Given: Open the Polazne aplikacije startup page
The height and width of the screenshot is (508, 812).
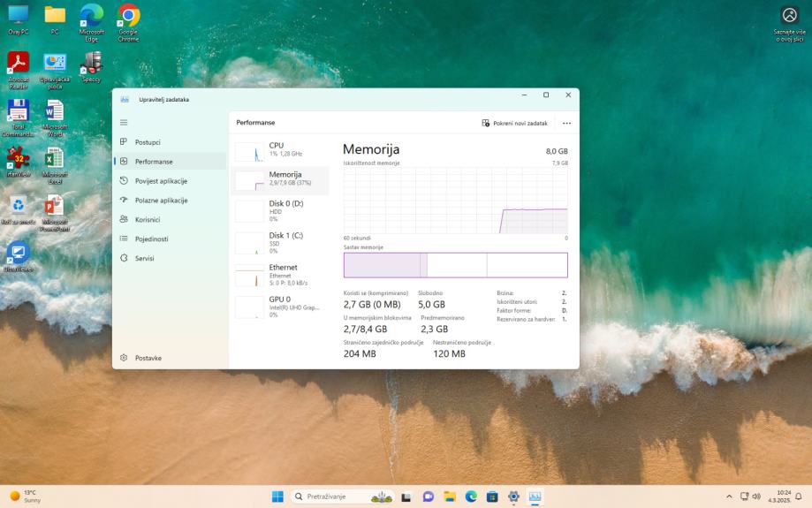Looking at the screenshot, I should 161,201.
